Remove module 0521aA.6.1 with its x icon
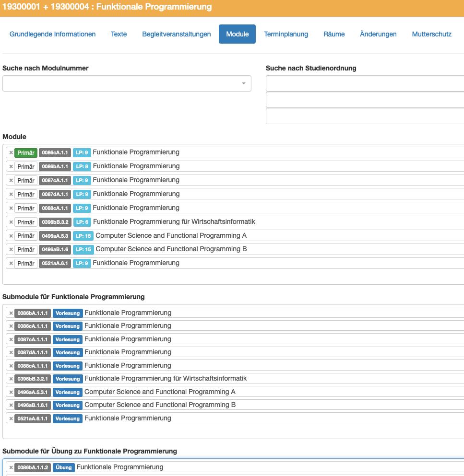 pos(11,264)
